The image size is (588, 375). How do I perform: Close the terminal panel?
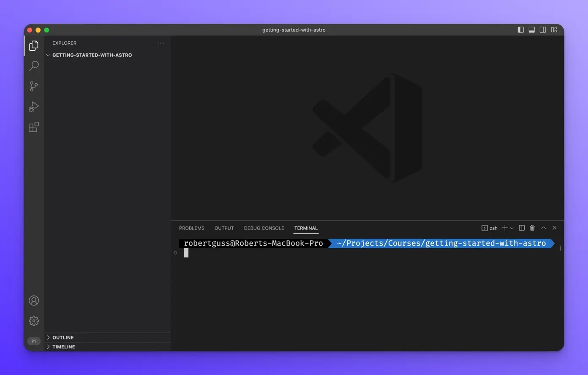pos(555,228)
